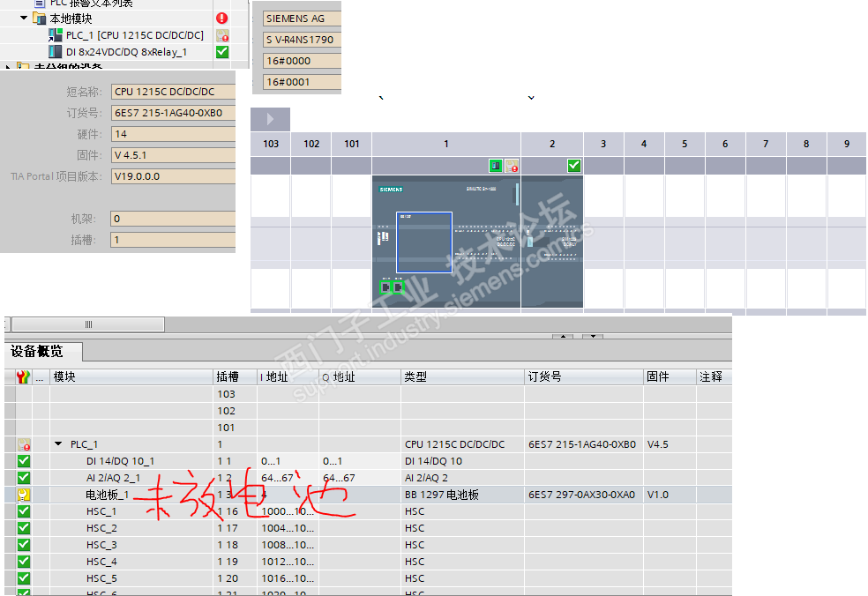Screen dimensions: 868x596
Task: Click status checkmark of HSC_2 row
Action: (x=24, y=528)
